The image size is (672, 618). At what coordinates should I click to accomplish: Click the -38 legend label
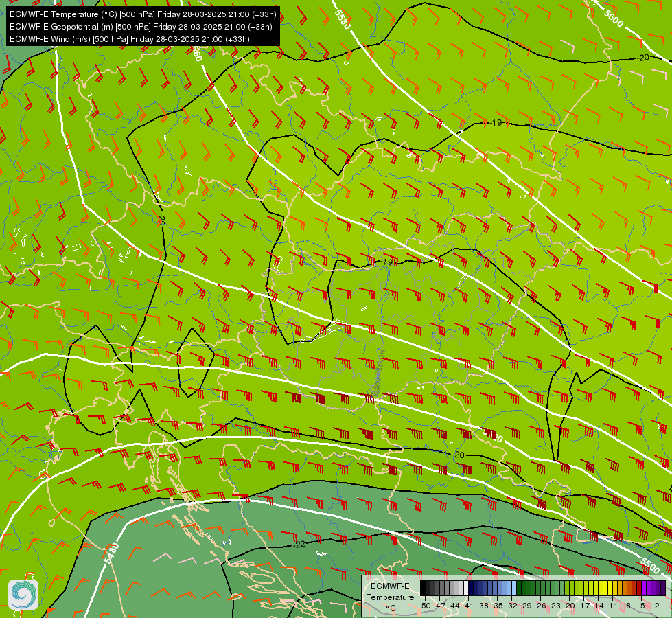pyautogui.click(x=483, y=606)
